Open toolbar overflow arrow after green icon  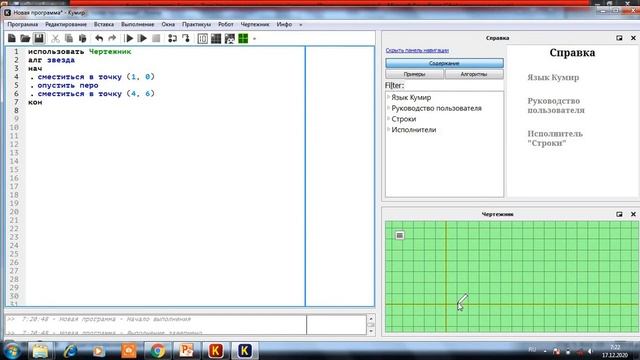click(x=254, y=39)
